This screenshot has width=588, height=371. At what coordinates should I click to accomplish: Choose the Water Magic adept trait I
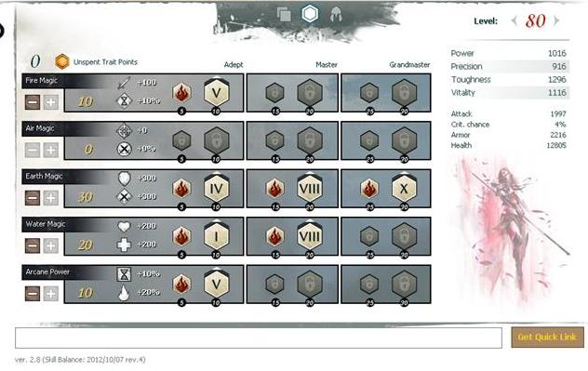217,236
